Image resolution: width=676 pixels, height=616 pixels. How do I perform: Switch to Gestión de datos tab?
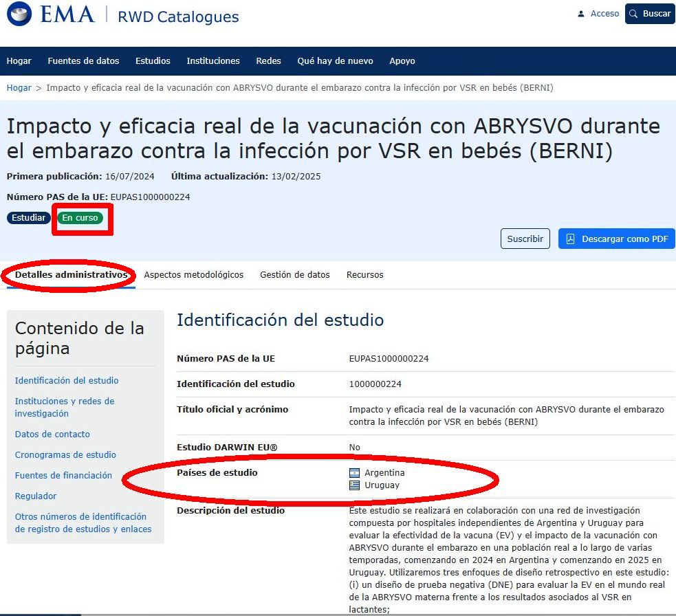[295, 274]
